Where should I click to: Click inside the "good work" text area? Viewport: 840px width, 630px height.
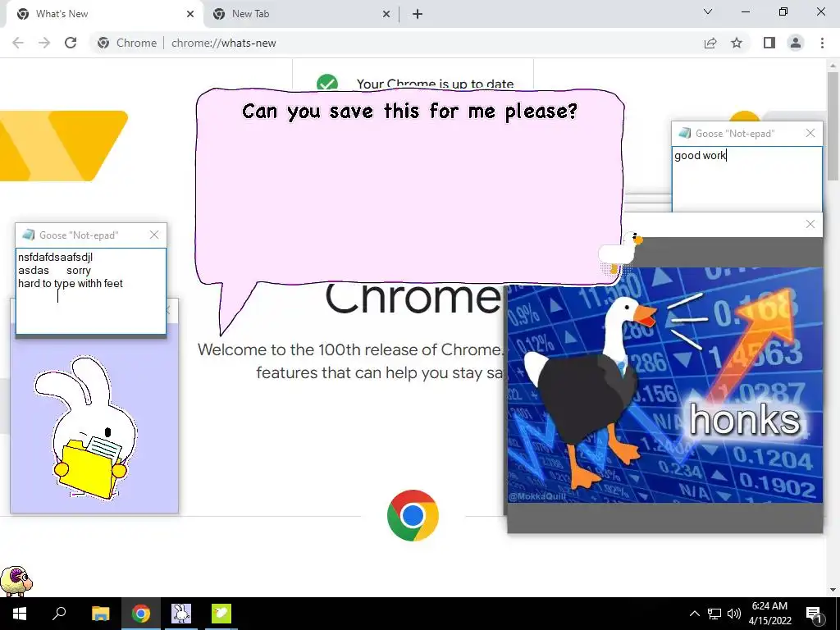click(x=747, y=180)
